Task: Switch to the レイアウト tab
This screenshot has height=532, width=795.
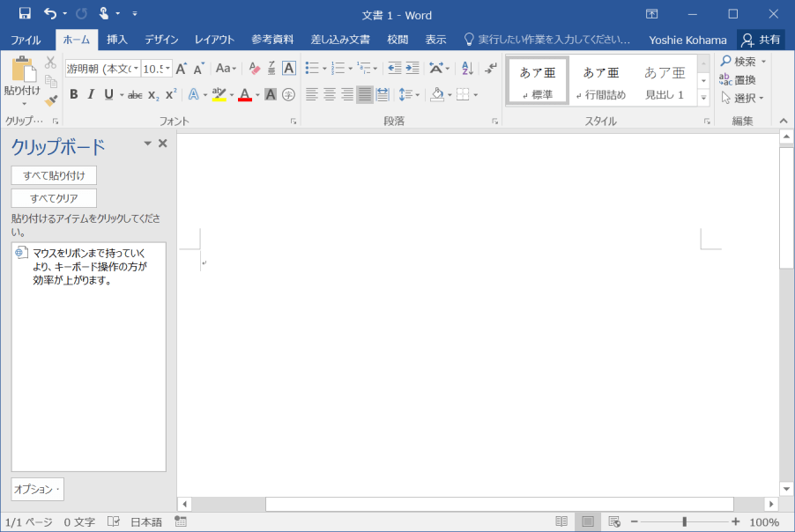Action: (x=214, y=40)
